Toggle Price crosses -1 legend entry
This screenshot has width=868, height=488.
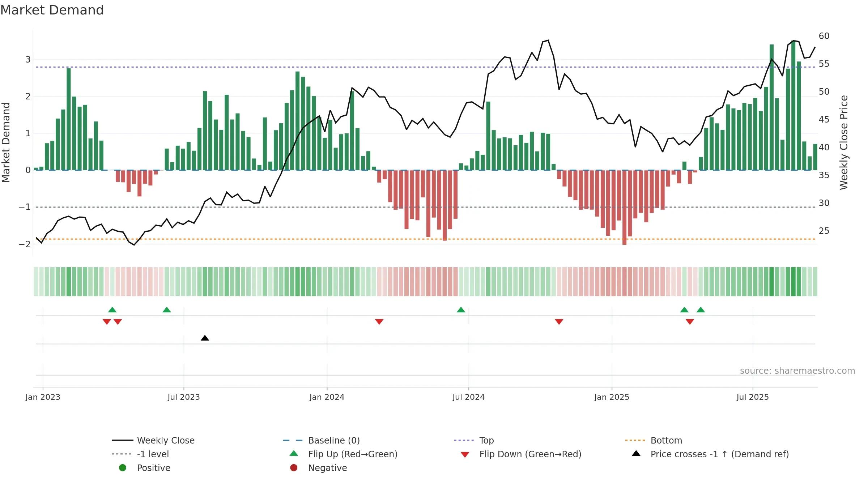click(x=710, y=454)
